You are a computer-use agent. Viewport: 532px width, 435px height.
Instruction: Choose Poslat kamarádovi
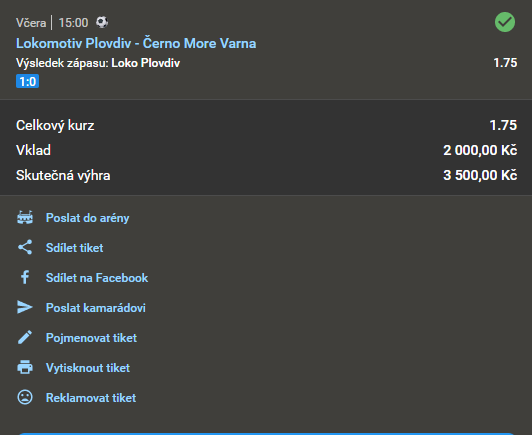click(96, 308)
